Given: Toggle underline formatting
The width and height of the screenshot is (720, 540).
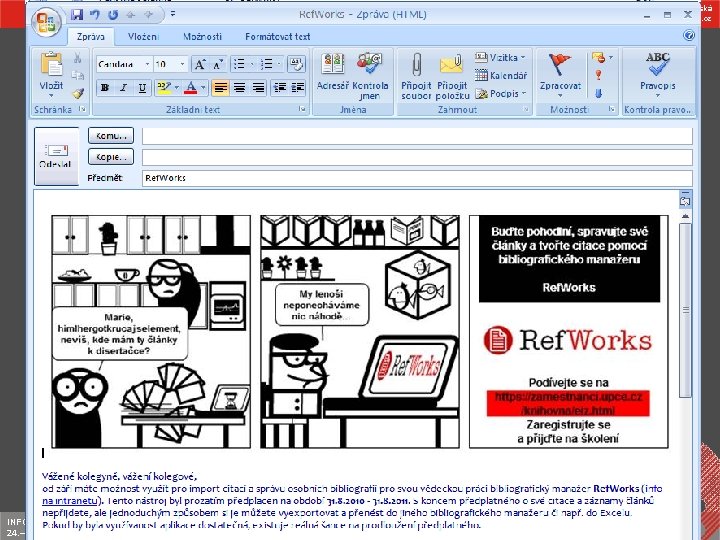Looking at the screenshot, I should [142, 88].
